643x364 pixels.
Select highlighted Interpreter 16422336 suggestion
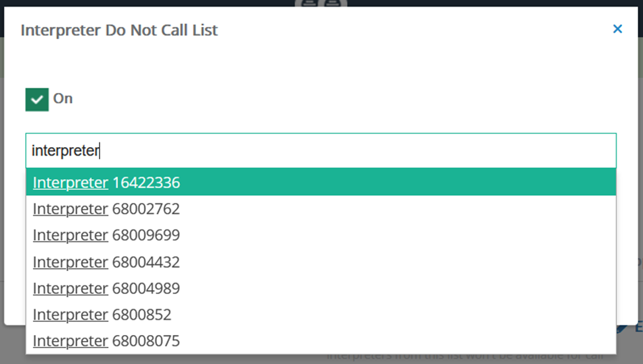click(x=321, y=183)
